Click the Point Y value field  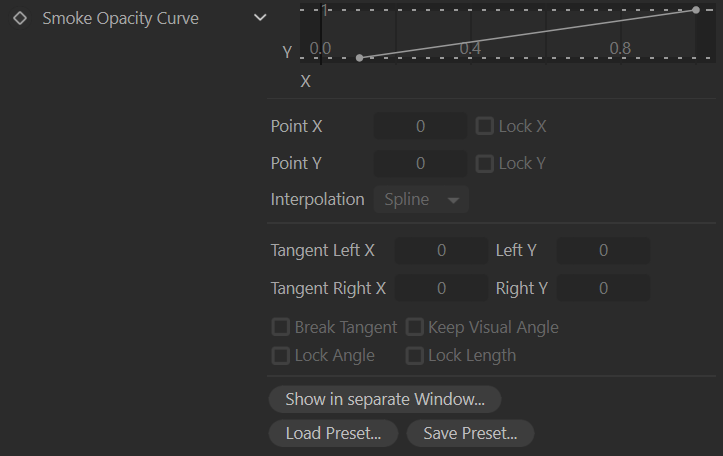420,163
